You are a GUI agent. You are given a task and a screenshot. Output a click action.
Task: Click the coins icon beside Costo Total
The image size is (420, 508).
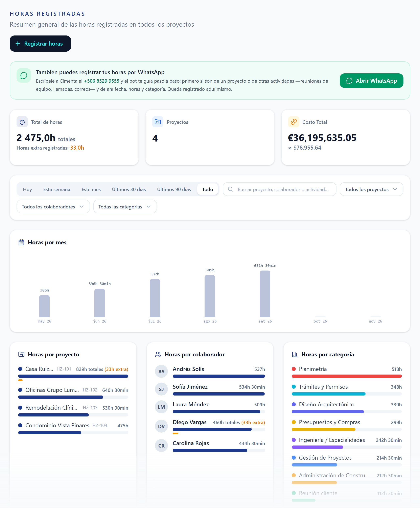click(x=294, y=122)
